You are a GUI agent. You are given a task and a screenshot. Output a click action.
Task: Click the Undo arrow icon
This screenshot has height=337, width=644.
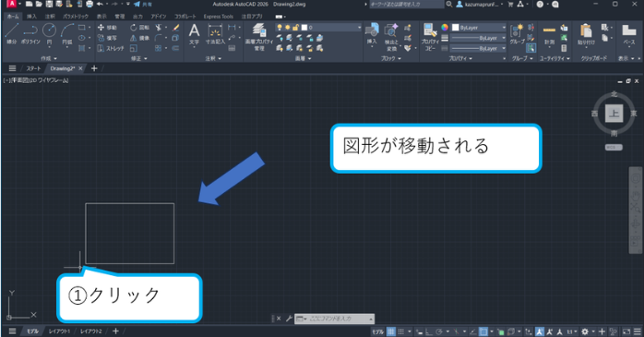click(x=100, y=4)
